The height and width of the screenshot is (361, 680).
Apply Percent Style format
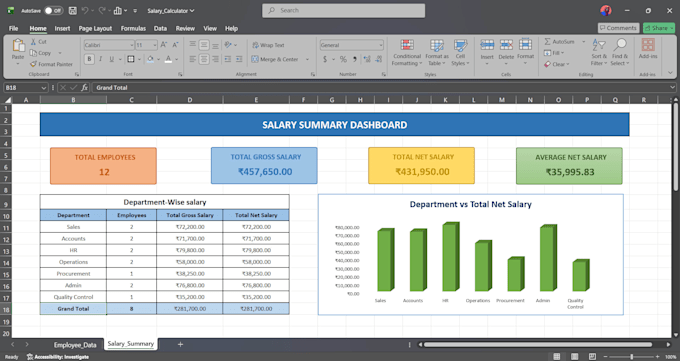click(343, 59)
